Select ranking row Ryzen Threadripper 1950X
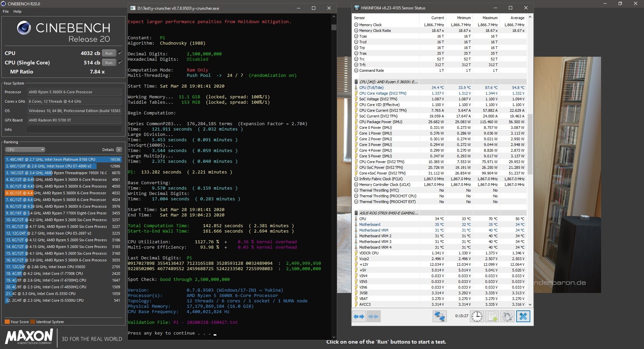 pos(63,173)
